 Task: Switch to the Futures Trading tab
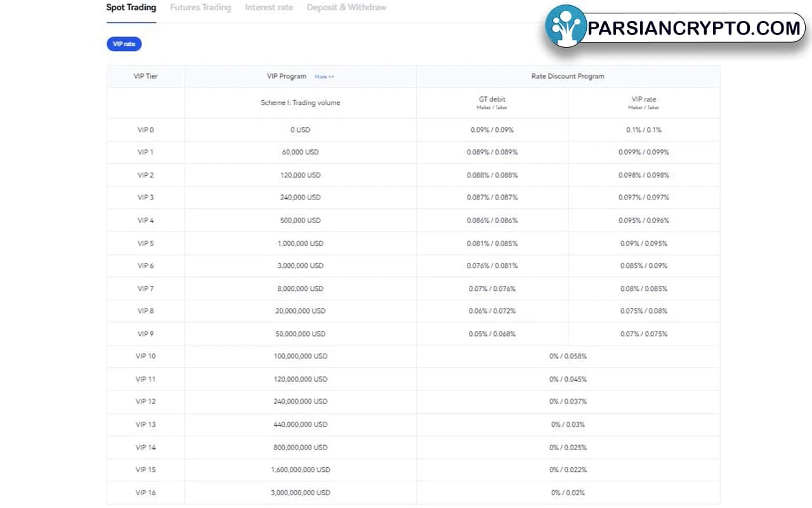click(200, 8)
